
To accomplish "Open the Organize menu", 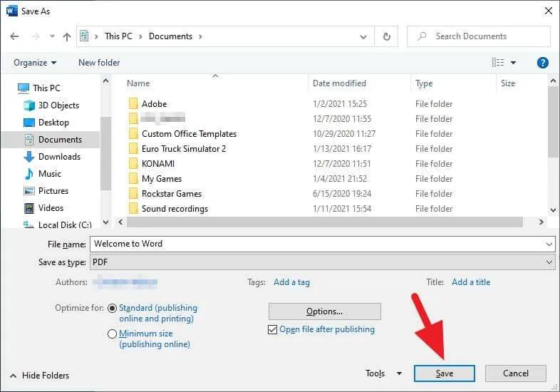I will pos(35,63).
